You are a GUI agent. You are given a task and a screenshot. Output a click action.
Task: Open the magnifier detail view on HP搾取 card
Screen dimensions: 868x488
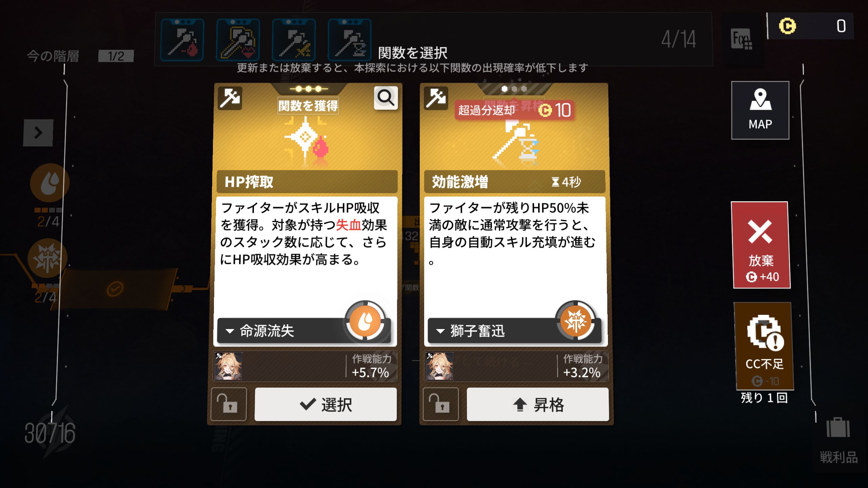pyautogui.click(x=386, y=98)
